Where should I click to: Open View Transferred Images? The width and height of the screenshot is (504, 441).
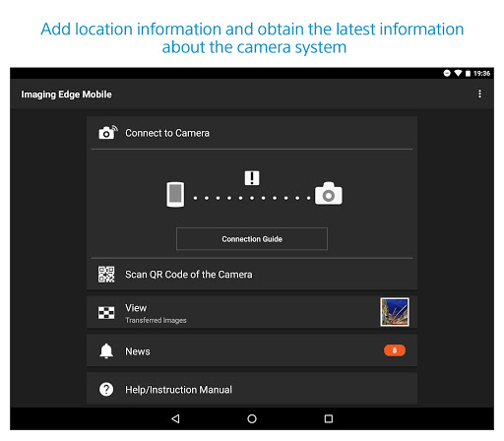(x=252, y=312)
